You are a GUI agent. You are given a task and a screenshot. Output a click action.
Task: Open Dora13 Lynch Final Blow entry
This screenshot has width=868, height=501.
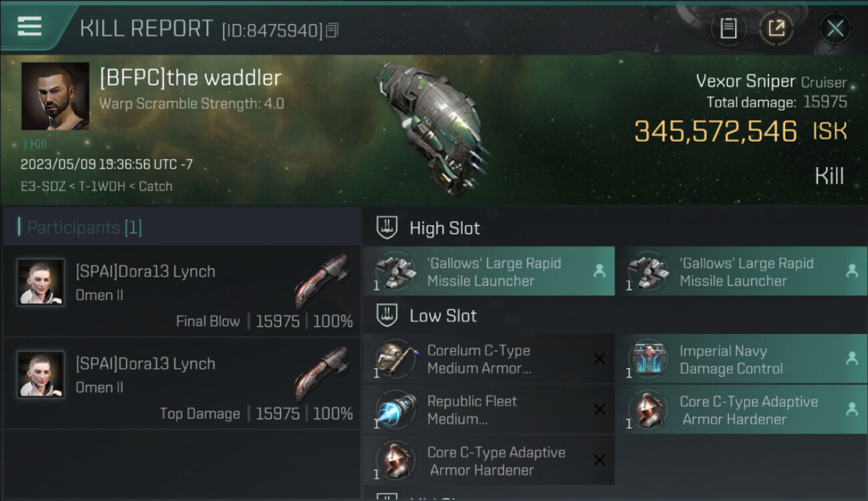(x=182, y=291)
